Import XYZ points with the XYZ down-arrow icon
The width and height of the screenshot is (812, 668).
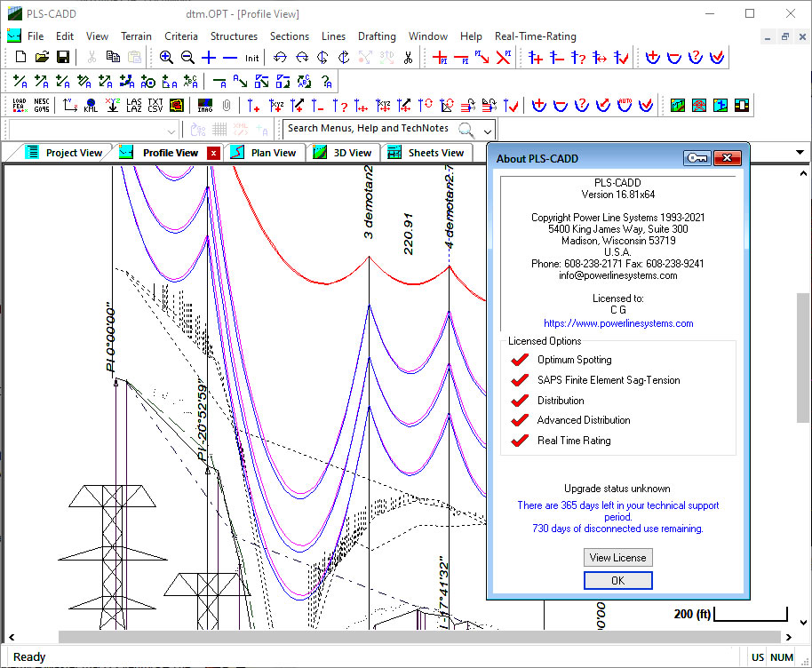(x=112, y=106)
